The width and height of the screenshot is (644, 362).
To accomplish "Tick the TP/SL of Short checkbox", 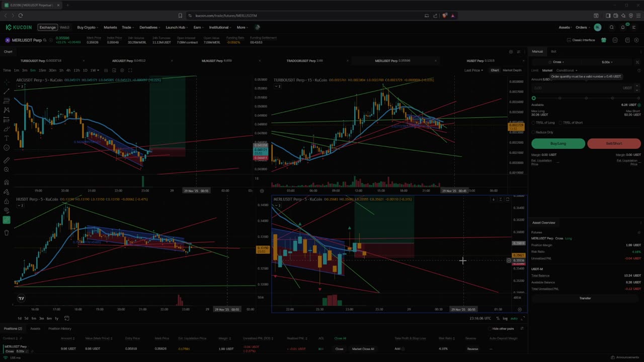I will coord(560,123).
